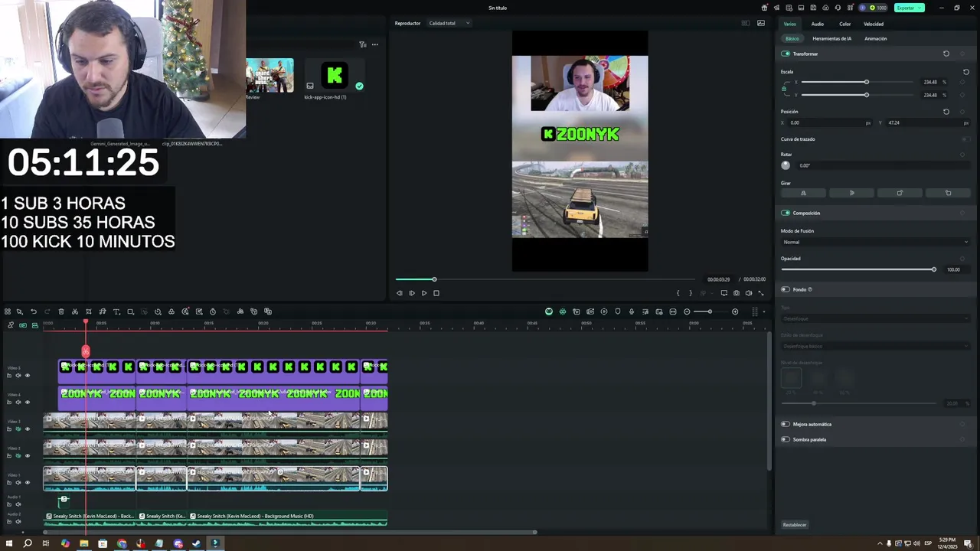The height and width of the screenshot is (551, 980).
Task: Flip the clip vertically in Girar
Action: click(851, 193)
